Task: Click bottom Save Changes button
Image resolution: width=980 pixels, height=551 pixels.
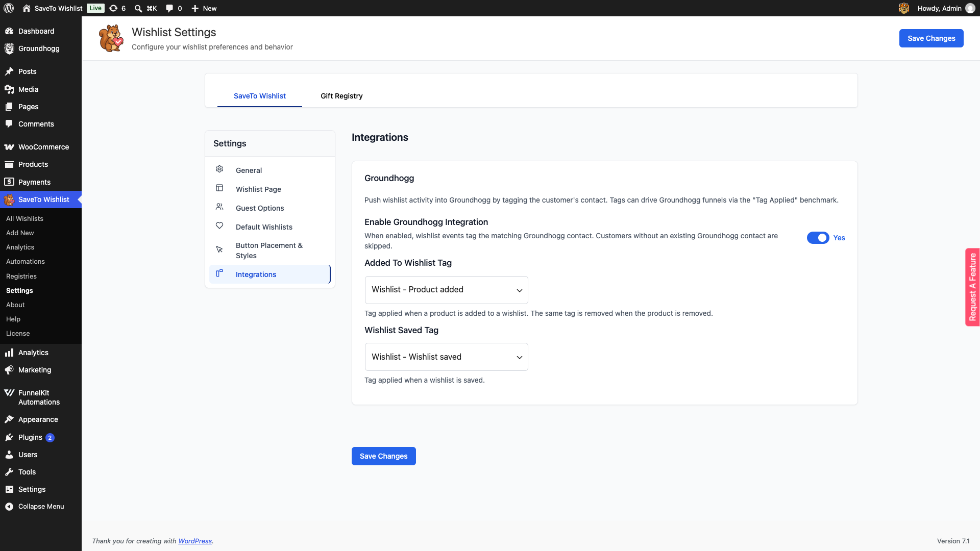Action: [x=383, y=456]
